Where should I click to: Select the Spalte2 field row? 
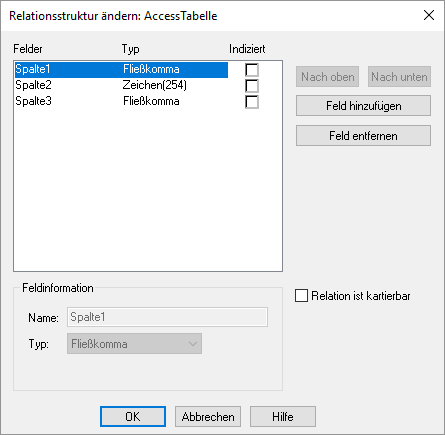point(121,85)
